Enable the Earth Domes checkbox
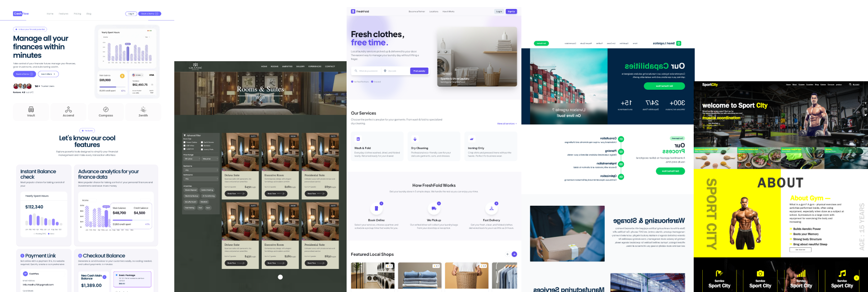 click(202, 142)
